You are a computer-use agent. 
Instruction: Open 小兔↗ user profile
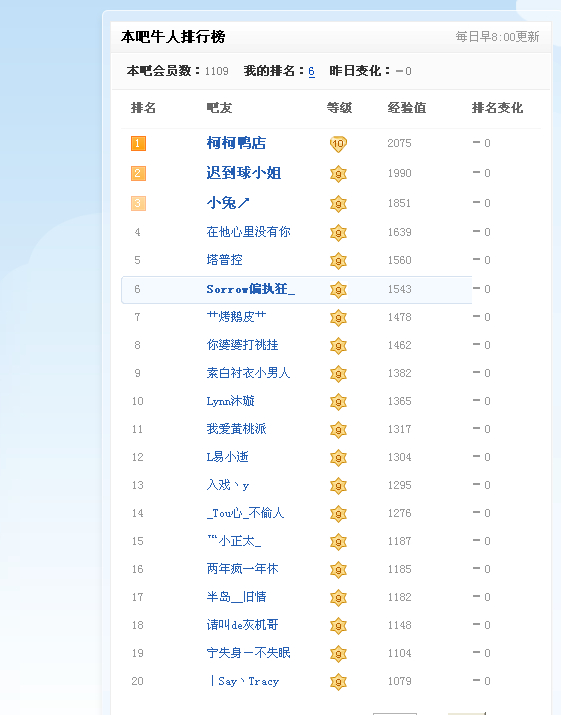coord(228,203)
